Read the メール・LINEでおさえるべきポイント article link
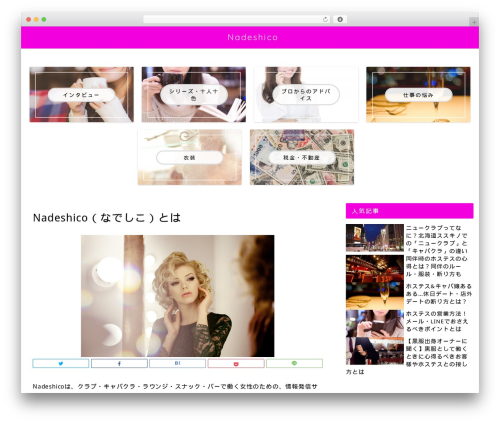500x423 pixels. [436, 321]
